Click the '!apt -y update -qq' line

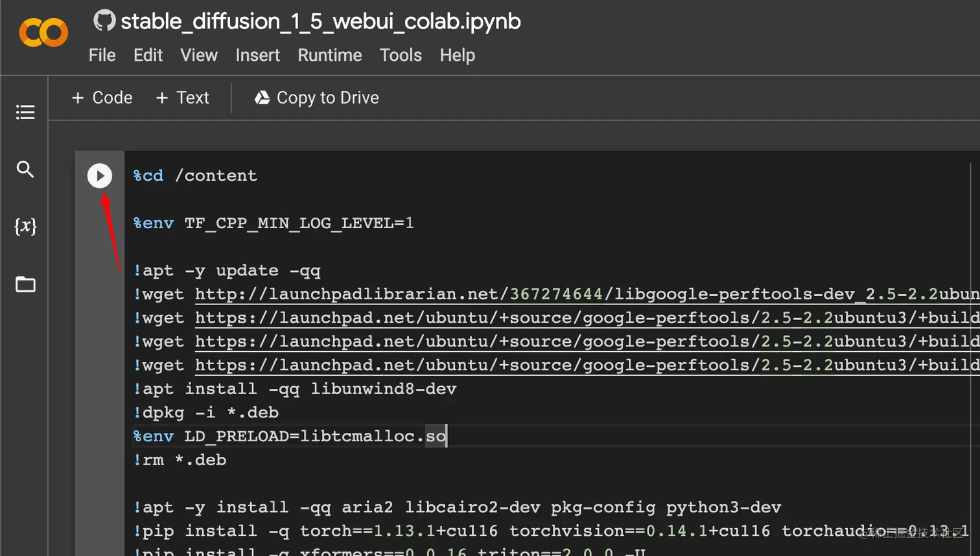[227, 270]
